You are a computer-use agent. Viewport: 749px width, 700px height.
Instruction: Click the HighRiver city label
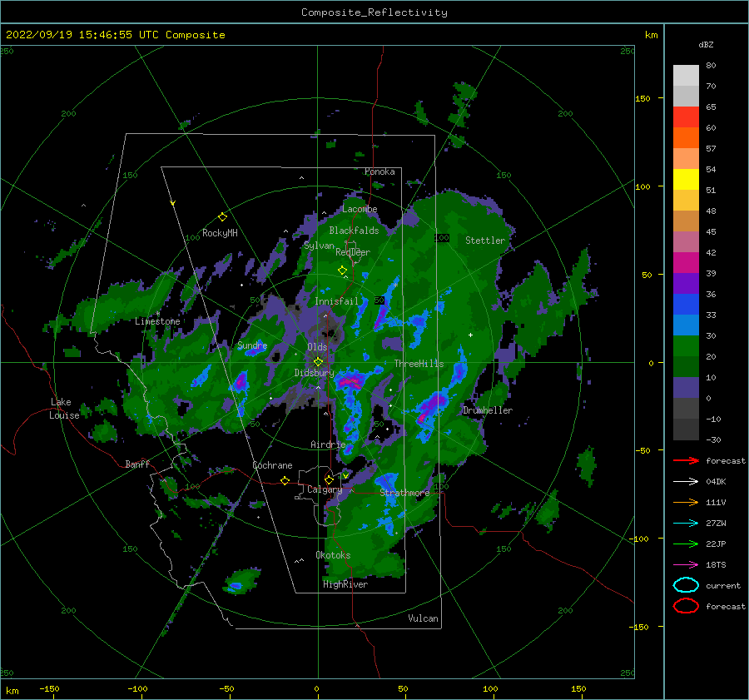click(345, 584)
